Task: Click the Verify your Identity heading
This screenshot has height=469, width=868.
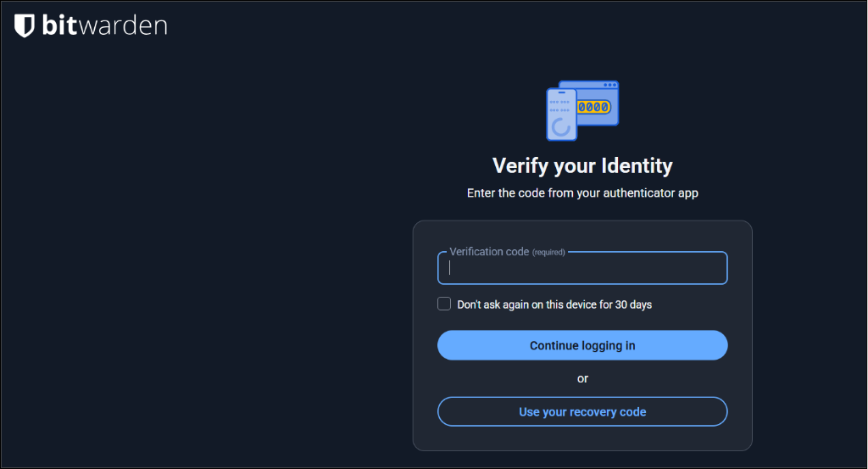Action: tap(582, 165)
